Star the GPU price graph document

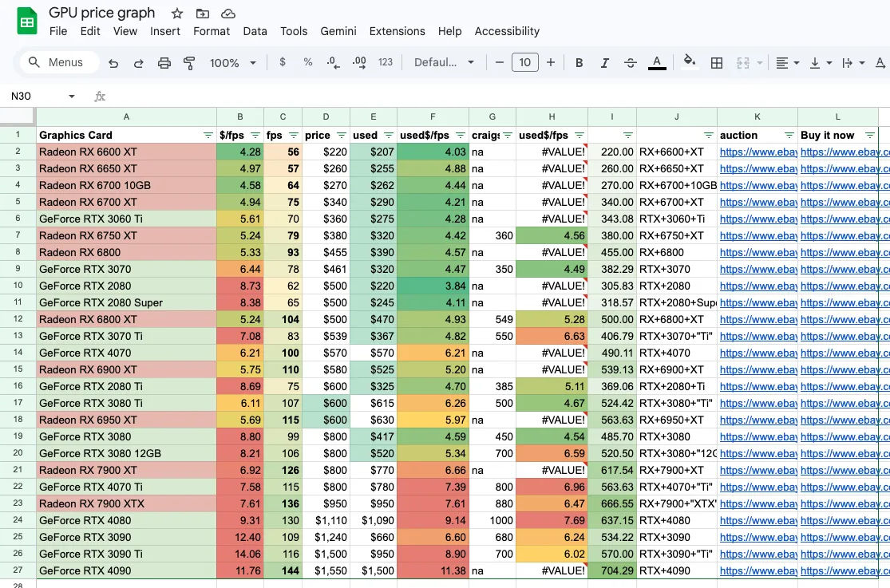click(x=177, y=14)
